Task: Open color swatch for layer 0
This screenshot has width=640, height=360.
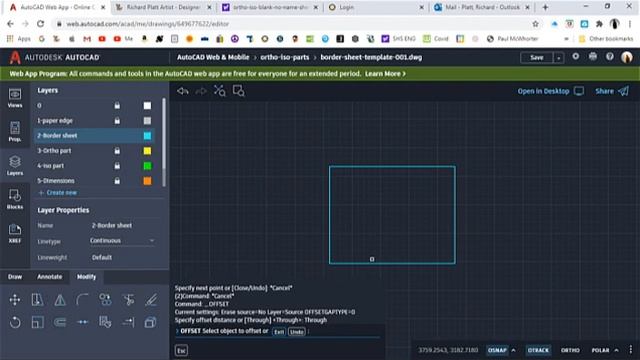Action: pyautogui.click(x=147, y=106)
